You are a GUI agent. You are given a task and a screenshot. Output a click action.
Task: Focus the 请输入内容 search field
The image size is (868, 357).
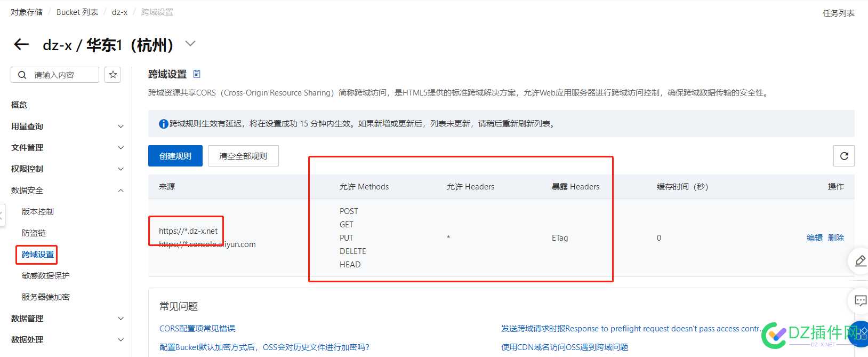[55, 75]
